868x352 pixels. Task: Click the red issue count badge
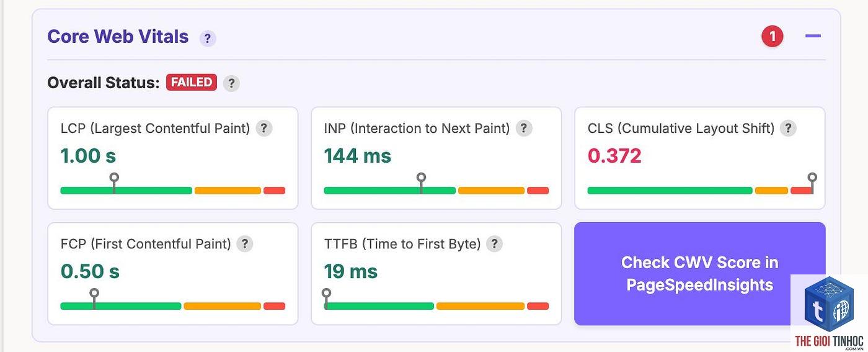[x=772, y=37]
